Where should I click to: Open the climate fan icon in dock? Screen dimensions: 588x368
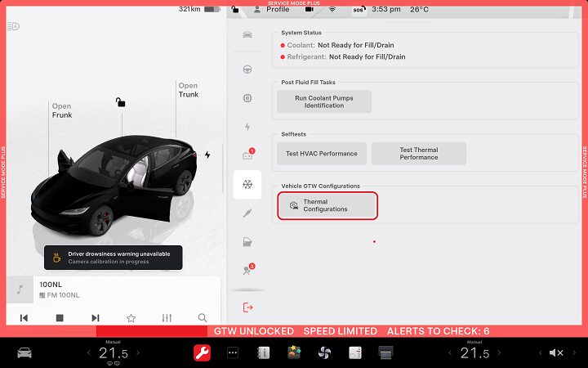click(324, 352)
